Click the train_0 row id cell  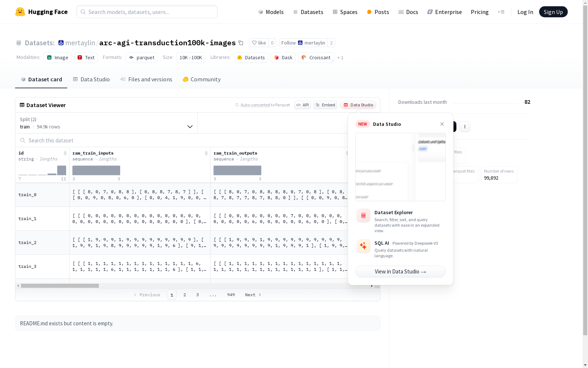(42, 195)
